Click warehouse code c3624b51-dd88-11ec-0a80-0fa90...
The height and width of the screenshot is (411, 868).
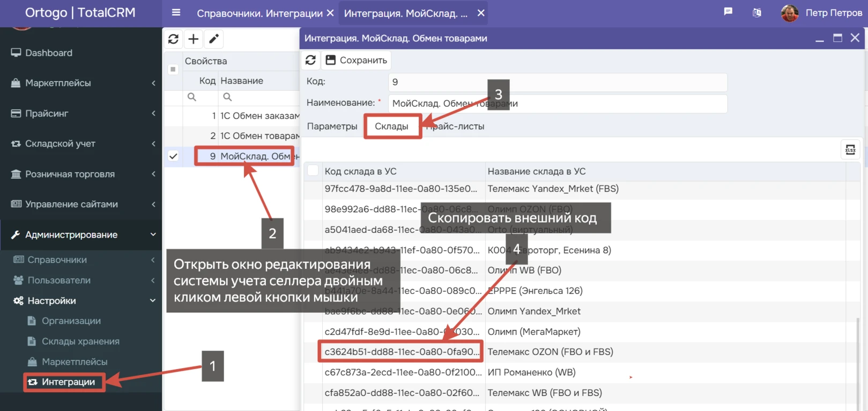(x=402, y=352)
